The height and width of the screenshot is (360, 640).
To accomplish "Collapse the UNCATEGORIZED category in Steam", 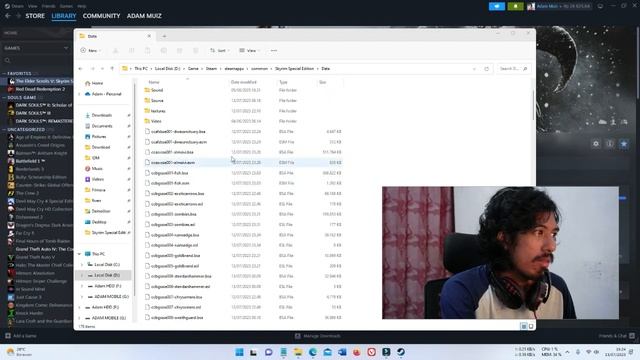I will click(x=4, y=129).
